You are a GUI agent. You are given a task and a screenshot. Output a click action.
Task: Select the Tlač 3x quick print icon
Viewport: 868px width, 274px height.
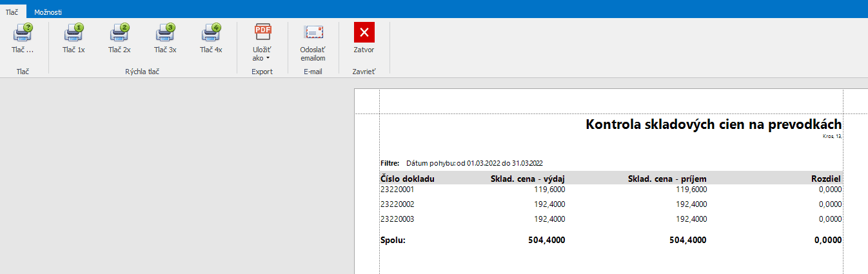click(x=165, y=32)
